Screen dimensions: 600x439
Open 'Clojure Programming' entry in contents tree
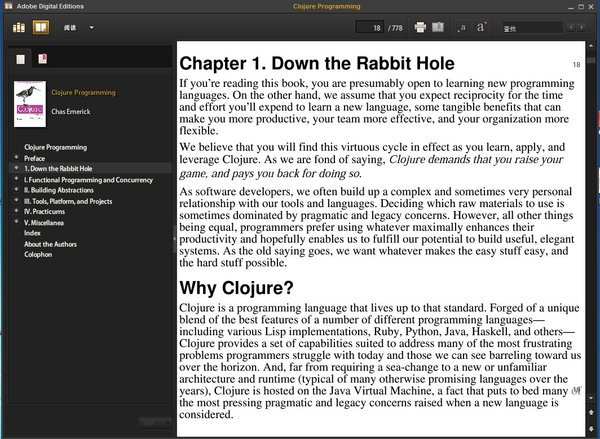(x=55, y=147)
